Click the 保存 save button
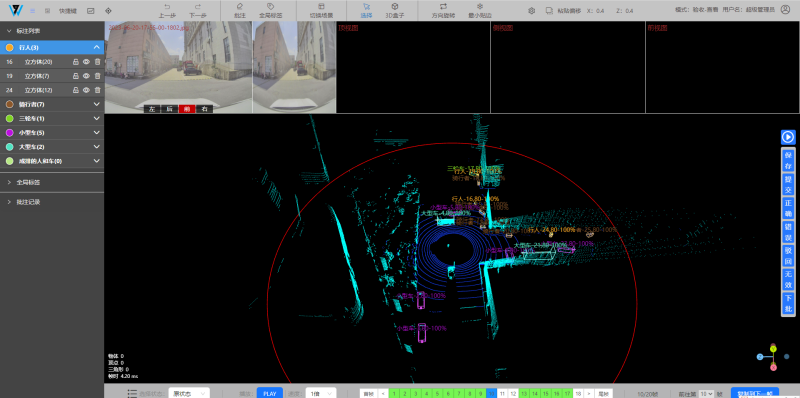Viewport: 800px width, 398px height. pyautogui.click(x=788, y=160)
